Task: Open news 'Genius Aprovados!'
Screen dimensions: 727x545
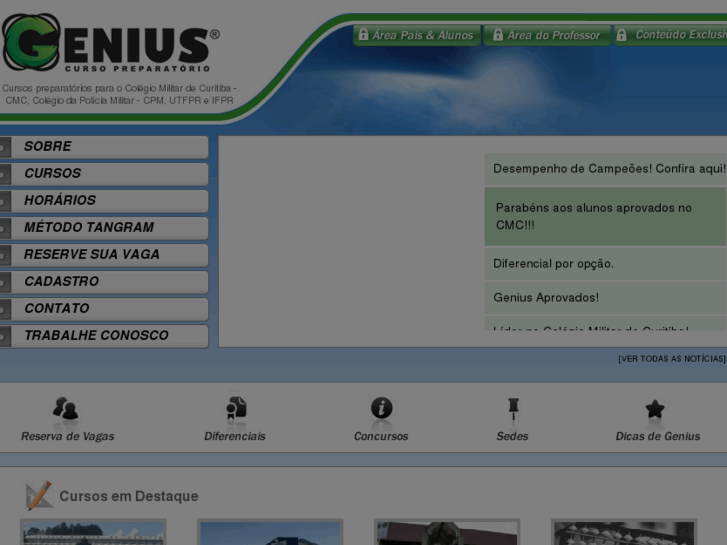Action: (606, 298)
